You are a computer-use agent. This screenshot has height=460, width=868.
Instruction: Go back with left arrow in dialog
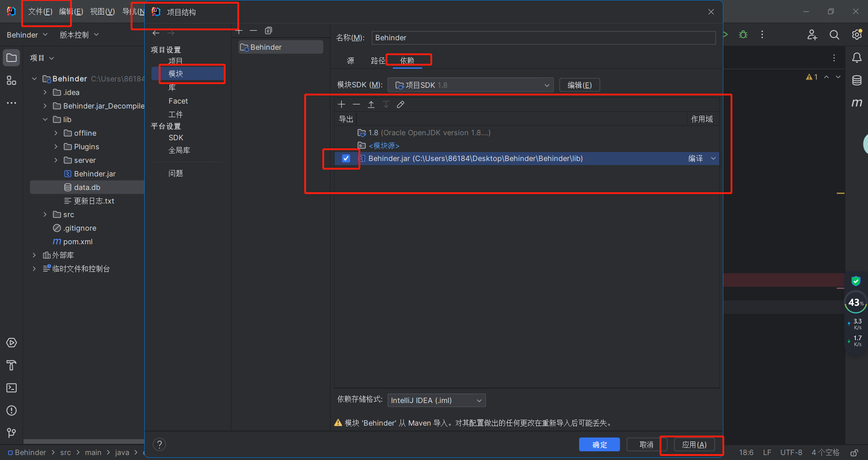pyautogui.click(x=156, y=33)
